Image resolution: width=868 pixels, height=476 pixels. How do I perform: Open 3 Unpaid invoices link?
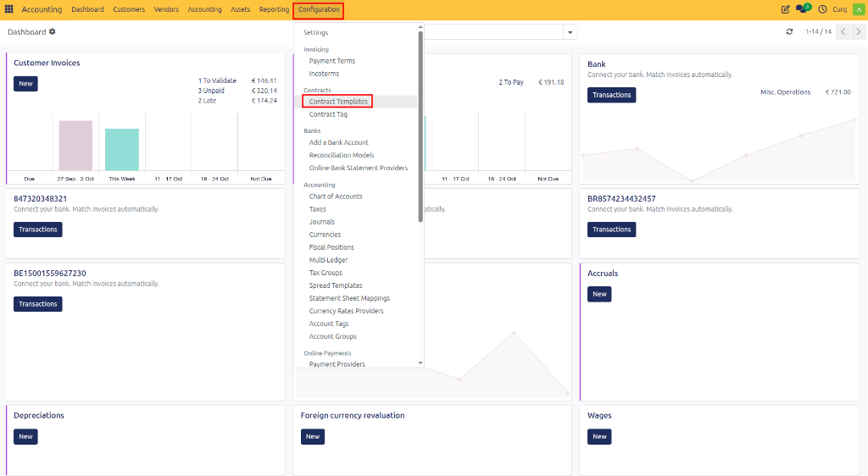tap(211, 91)
